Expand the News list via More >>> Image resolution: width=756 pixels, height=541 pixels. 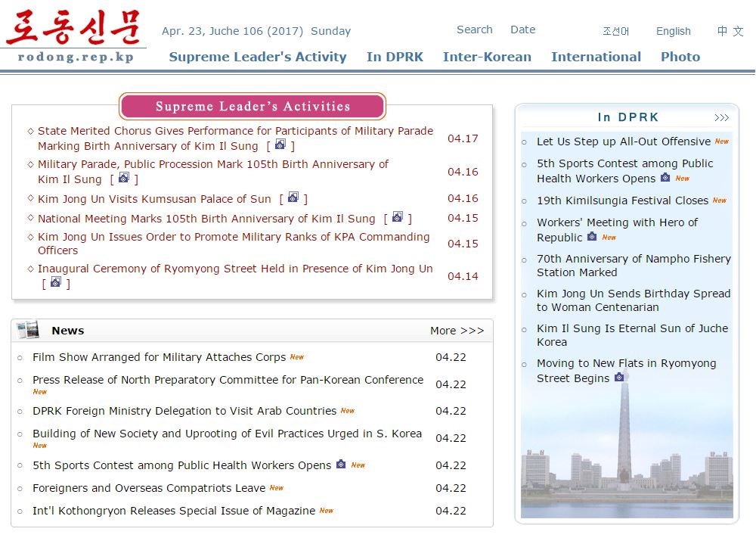coord(457,331)
